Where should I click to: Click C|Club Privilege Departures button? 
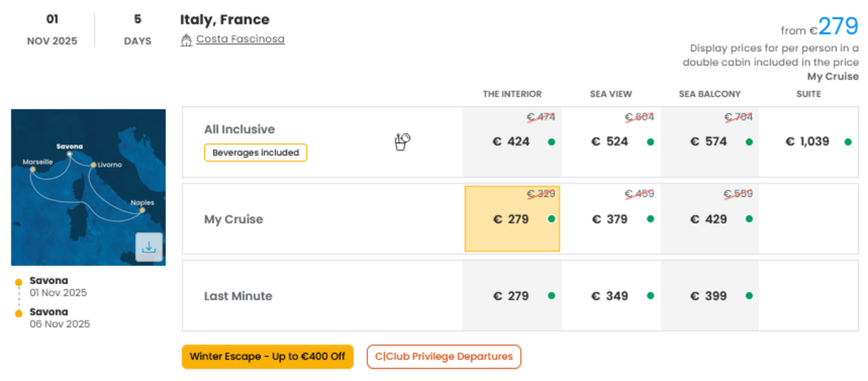444,357
